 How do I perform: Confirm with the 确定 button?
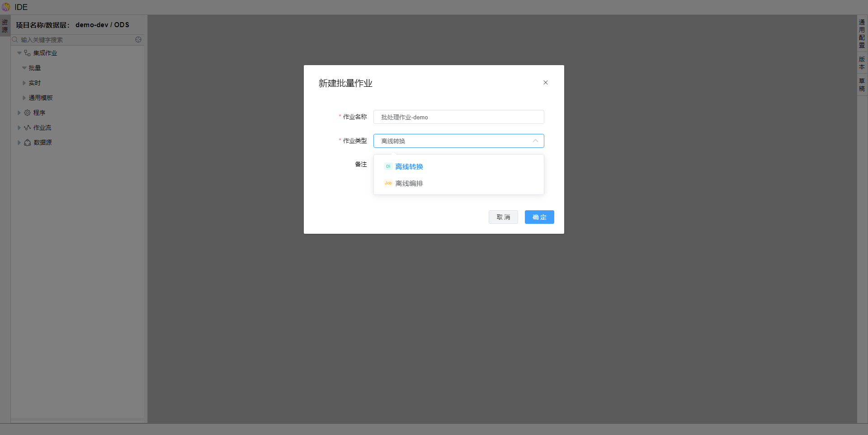(539, 217)
